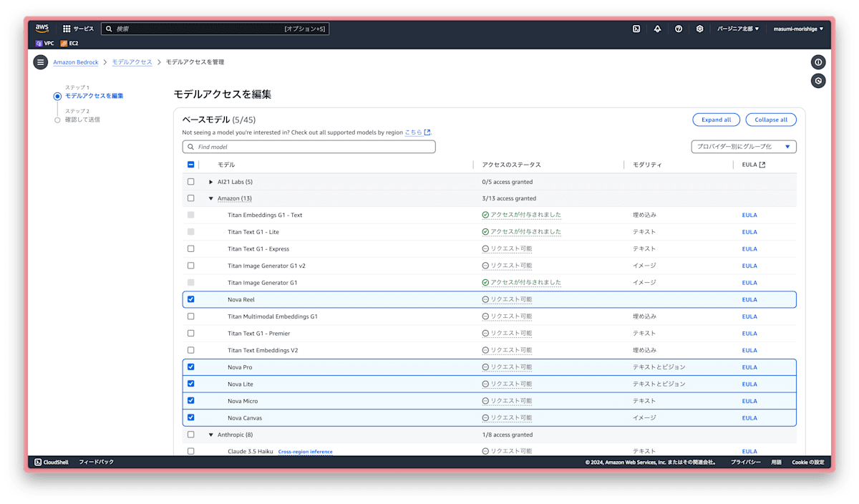Open the region selector バージニア北部

coord(738,29)
